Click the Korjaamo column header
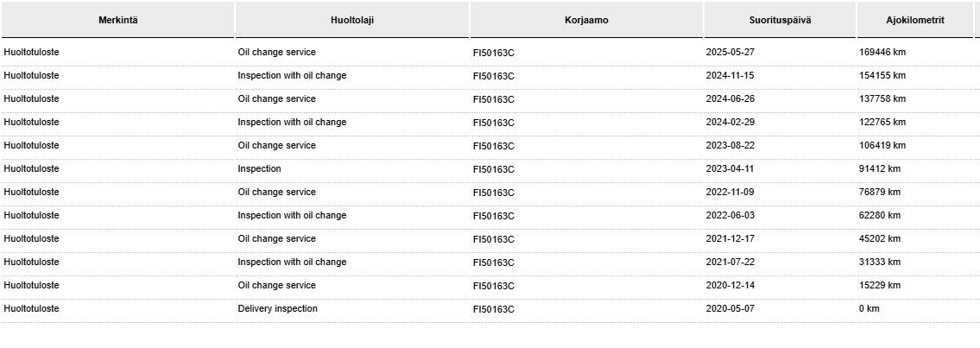The height and width of the screenshot is (348, 980). point(586,20)
